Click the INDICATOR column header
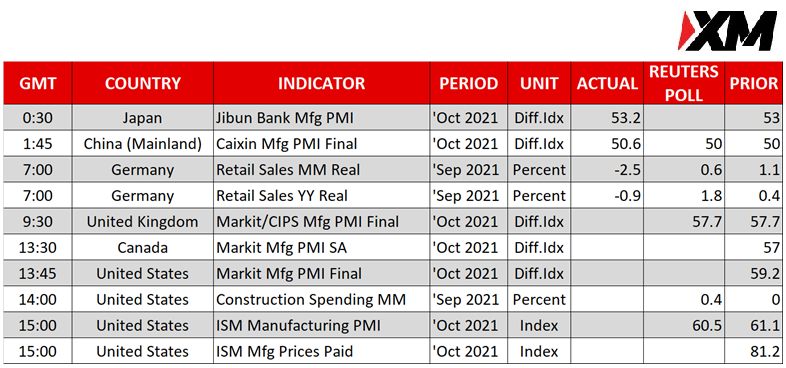Image resolution: width=786 pixels, height=368 pixels. [321, 83]
